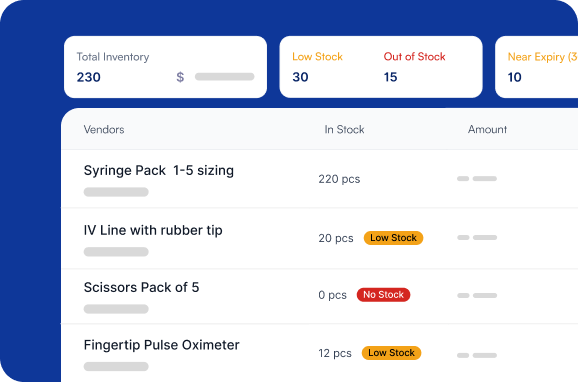This screenshot has width=578, height=382.
Task: Click the Low Stock badge for IV Line
Action: (x=393, y=238)
